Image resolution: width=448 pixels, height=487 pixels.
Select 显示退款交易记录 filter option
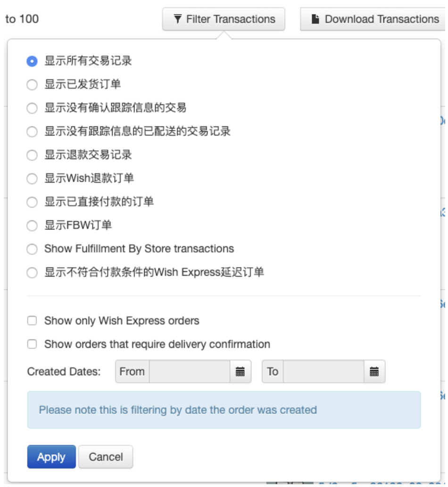click(32, 154)
